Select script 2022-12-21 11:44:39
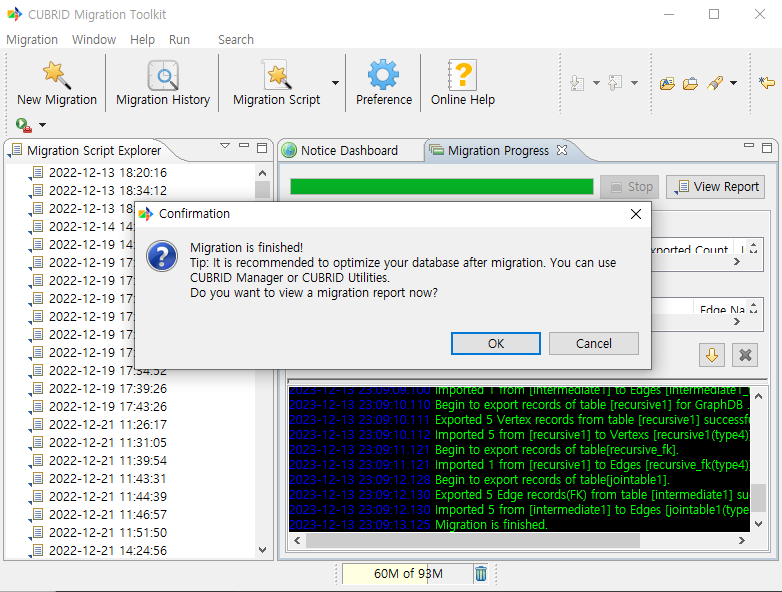 [108, 496]
